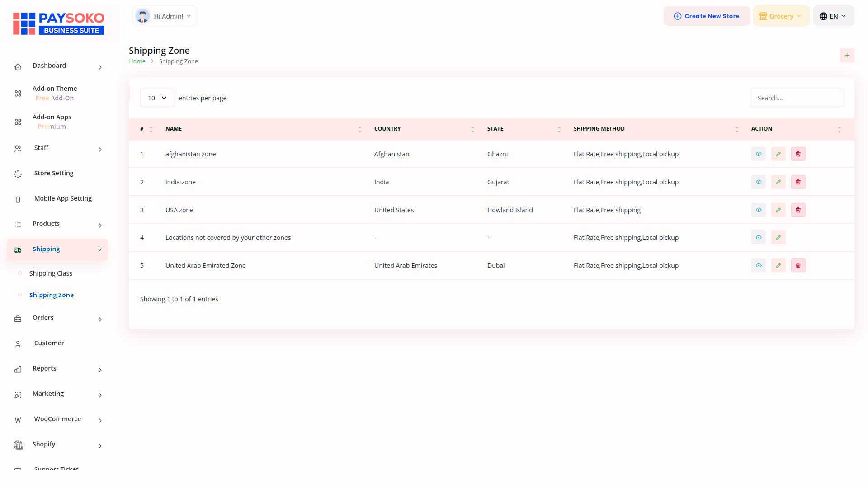The height and width of the screenshot is (488, 868).
Task: Edit the india zone entry
Action: point(778,182)
